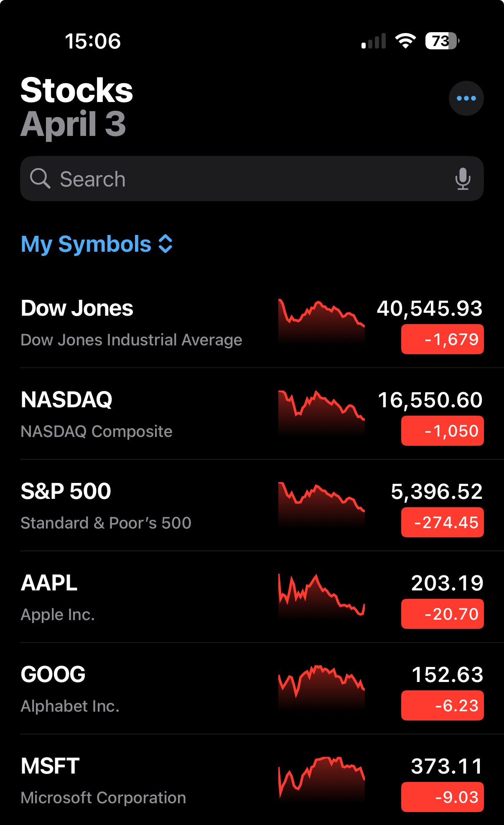
Task: Tap the Wi-Fi status icon
Action: coord(405,41)
